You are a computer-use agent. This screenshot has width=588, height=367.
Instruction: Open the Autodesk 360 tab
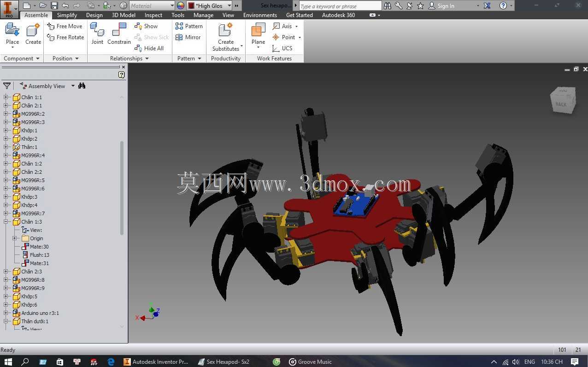coord(338,15)
